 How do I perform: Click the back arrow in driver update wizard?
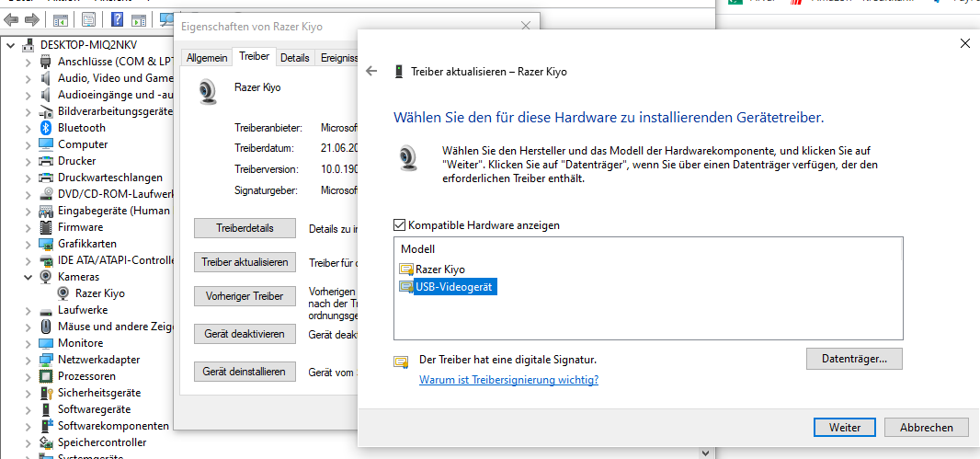click(x=372, y=72)
